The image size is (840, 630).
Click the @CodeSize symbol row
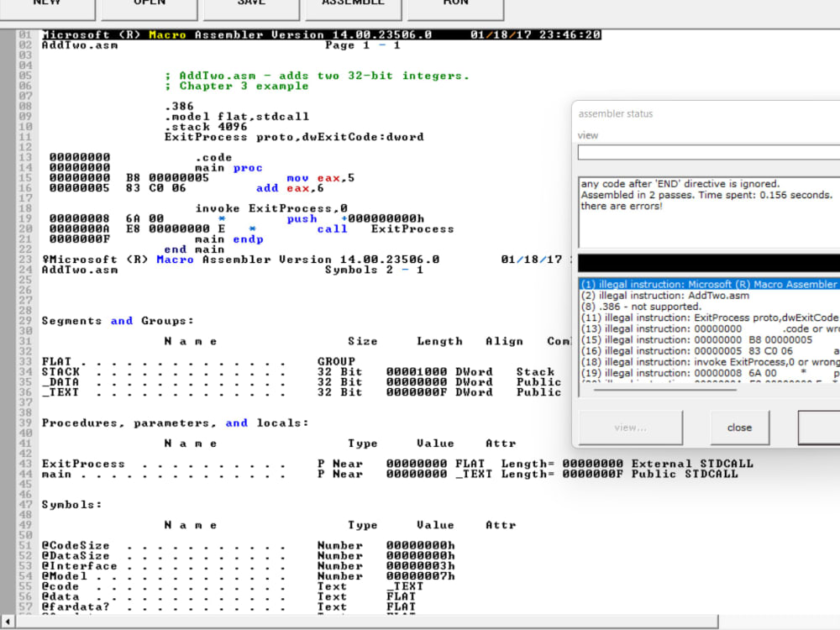point(249,545)
